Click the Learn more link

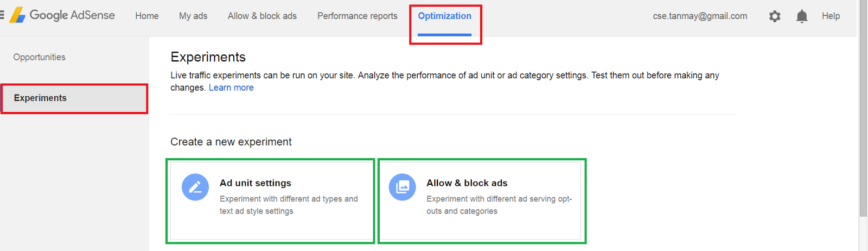pos(231,87)
